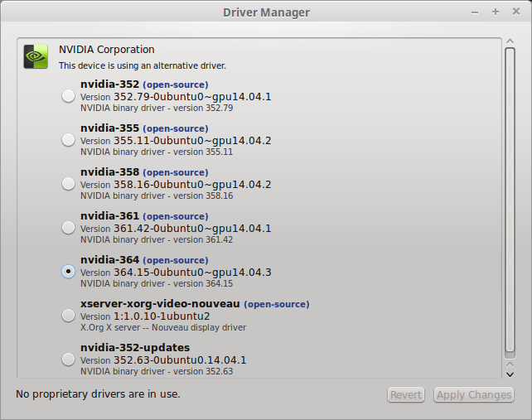Screen dimensions: 532x420
Task: Click version text '1:1.0.10-1ubuntu2'
Action: coord(162,316)
